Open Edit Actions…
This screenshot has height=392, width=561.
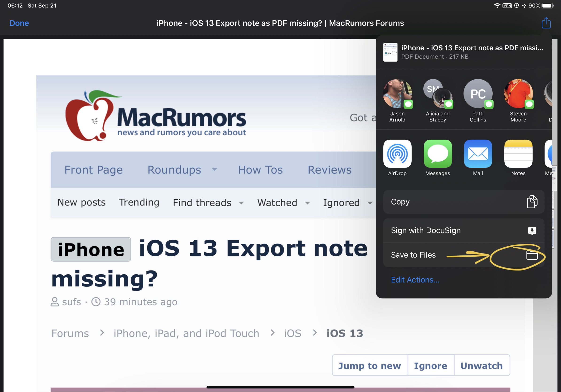point(415,280)
